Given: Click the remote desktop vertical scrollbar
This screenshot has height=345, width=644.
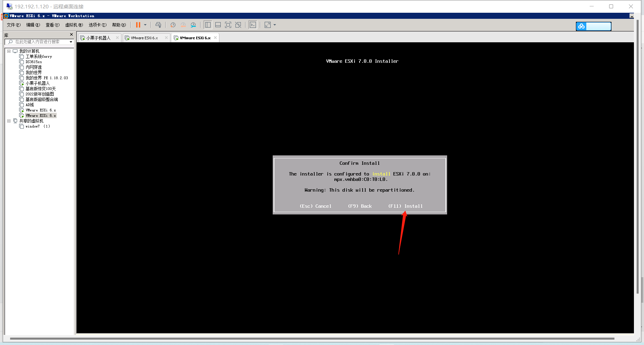Looking at the screenshot, I should tap(638, 157).
